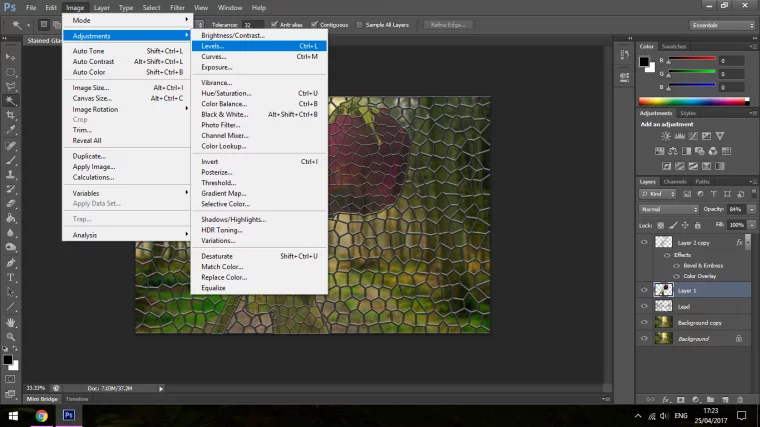
Task: Create new adjustment layer icon in Layers panel
Action: point(696,399)
